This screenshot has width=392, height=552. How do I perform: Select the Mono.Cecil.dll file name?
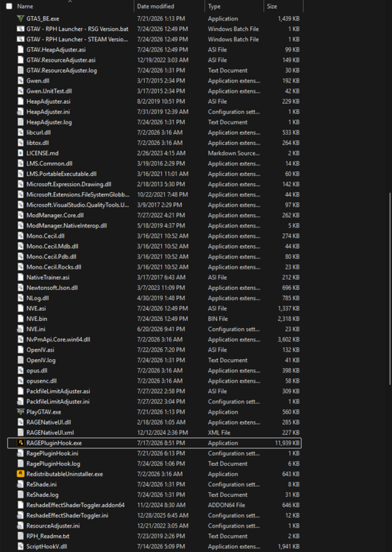pos(46,236)
